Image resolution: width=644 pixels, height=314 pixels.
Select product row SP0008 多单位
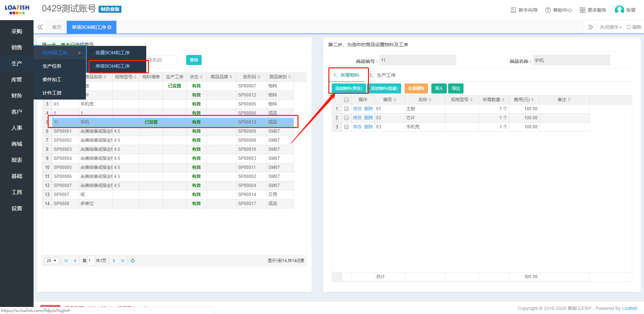[168, 203]
